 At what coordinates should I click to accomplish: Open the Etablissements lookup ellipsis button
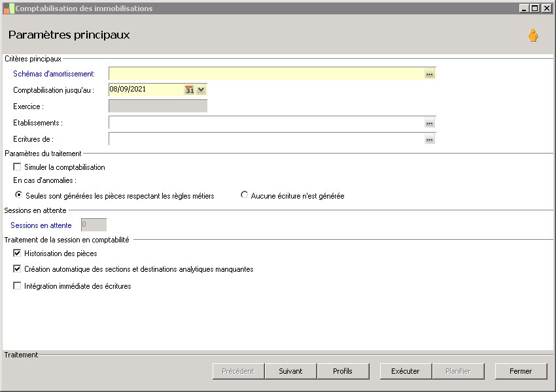tap(429, 123)
